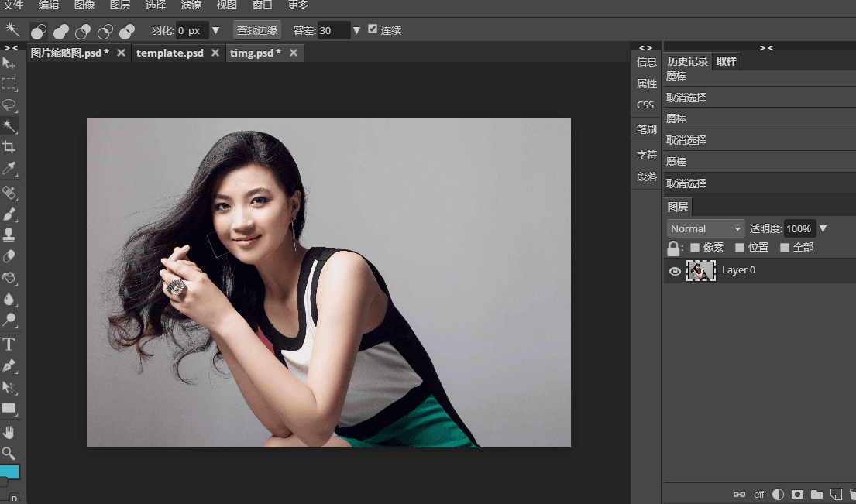Switch to the template.psd tab
Screen dimensions: 856x504
170,53
